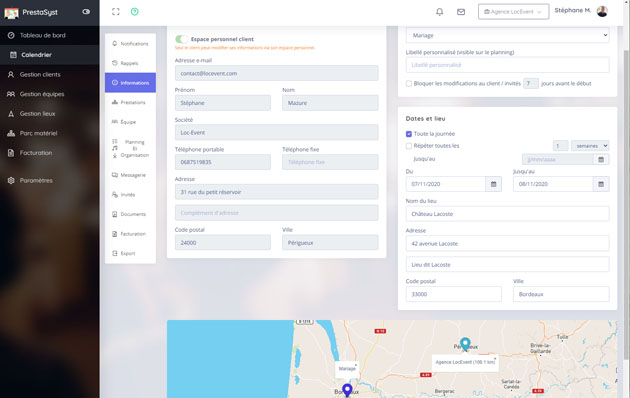
Task: Click the teal Agence LocEvent map pin
Action: click(465, 344)
